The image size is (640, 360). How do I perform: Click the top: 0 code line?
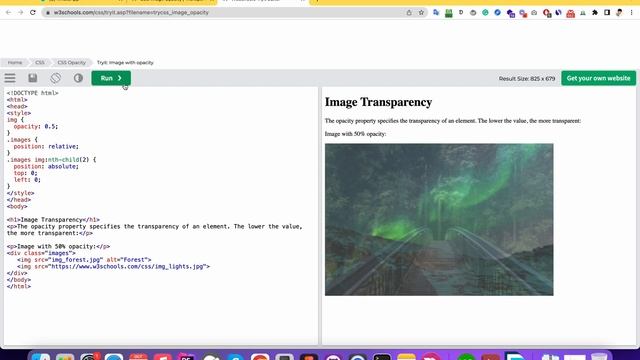25,173
